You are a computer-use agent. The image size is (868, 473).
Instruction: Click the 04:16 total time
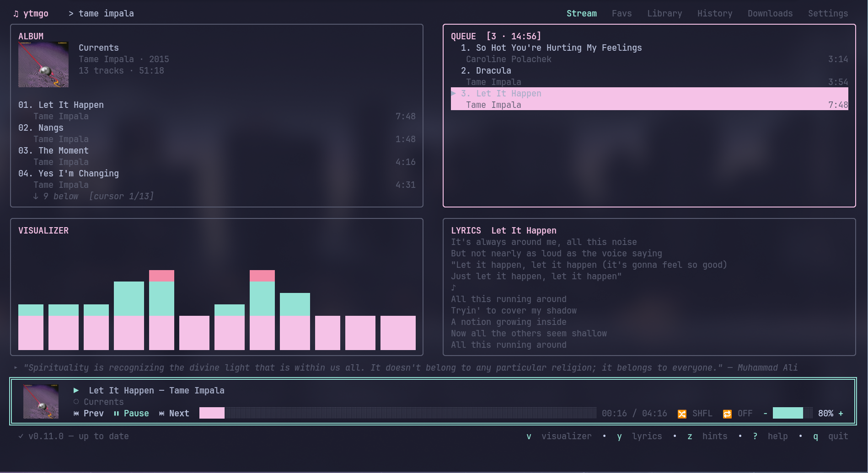654,414
